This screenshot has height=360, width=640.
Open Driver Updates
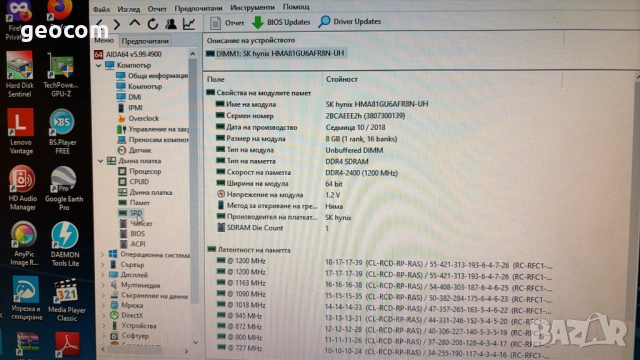(x=349, y=21)
